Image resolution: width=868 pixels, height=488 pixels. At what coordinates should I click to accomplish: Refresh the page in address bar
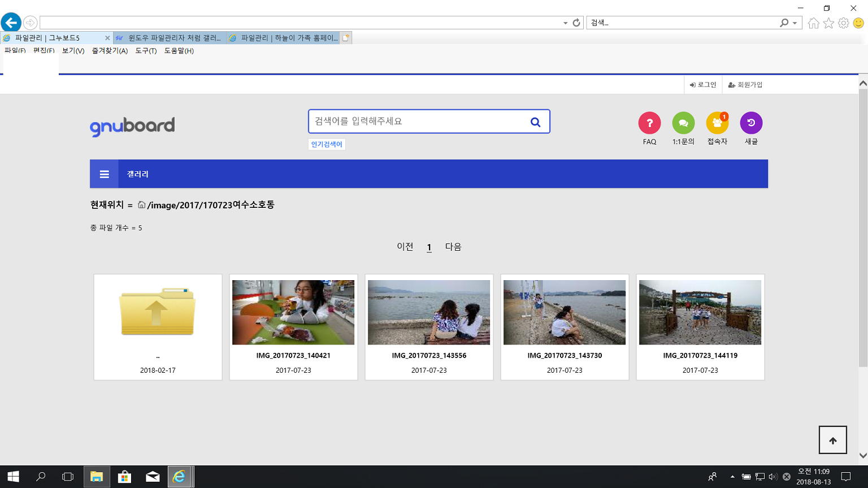click(x=576, y=23)
